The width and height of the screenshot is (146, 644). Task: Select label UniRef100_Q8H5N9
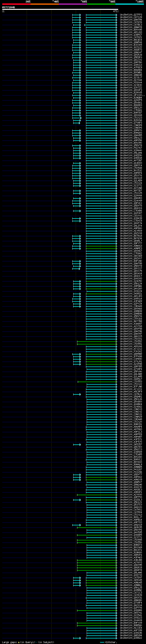coord(131,354)
